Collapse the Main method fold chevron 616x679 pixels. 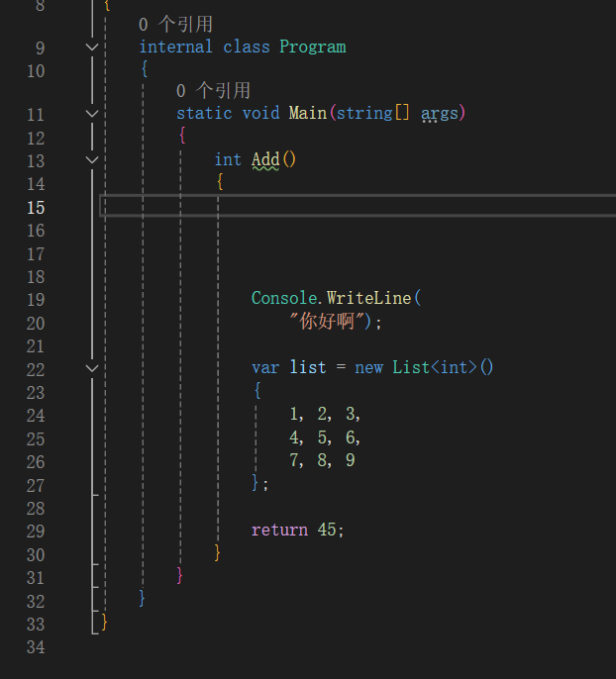92,113
